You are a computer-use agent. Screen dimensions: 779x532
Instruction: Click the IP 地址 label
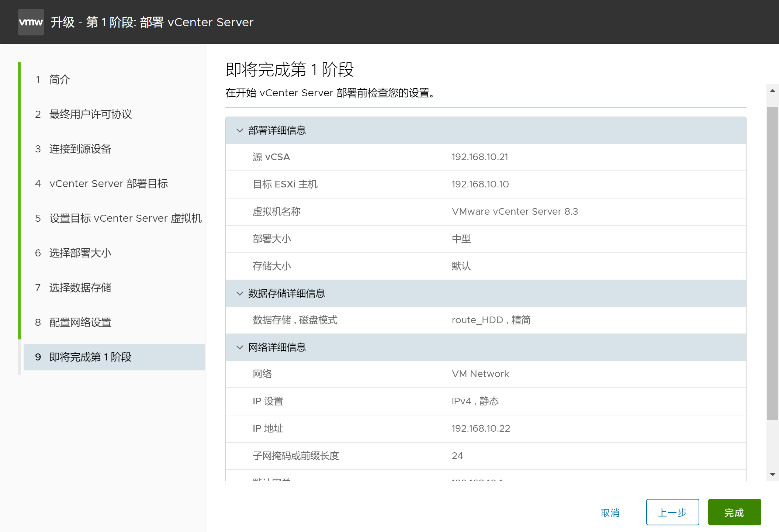[268, 429]
